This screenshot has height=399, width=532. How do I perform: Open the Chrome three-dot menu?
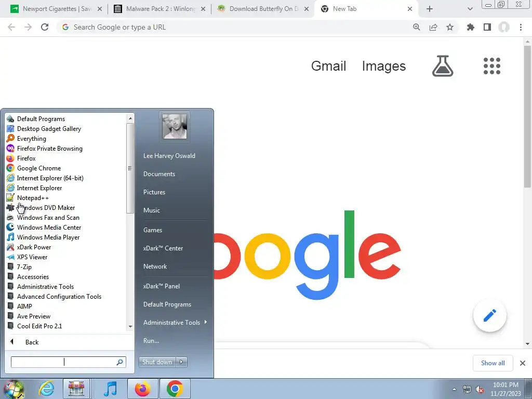tap(521, 27)
